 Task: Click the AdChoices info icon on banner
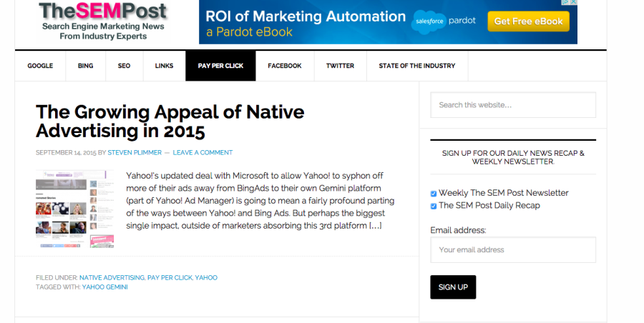(566, 2)
